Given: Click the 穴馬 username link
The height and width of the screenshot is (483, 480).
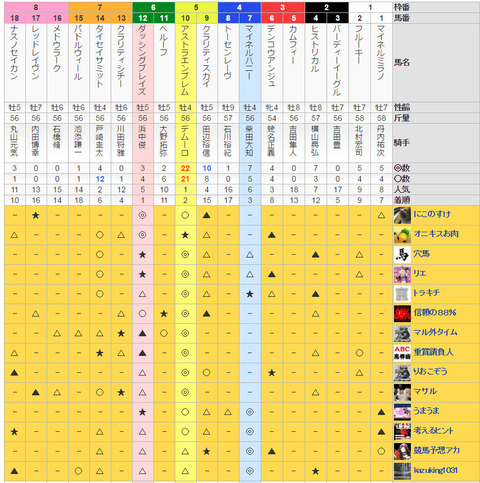Looking at the screenshot, I should [x=421, y=254].
